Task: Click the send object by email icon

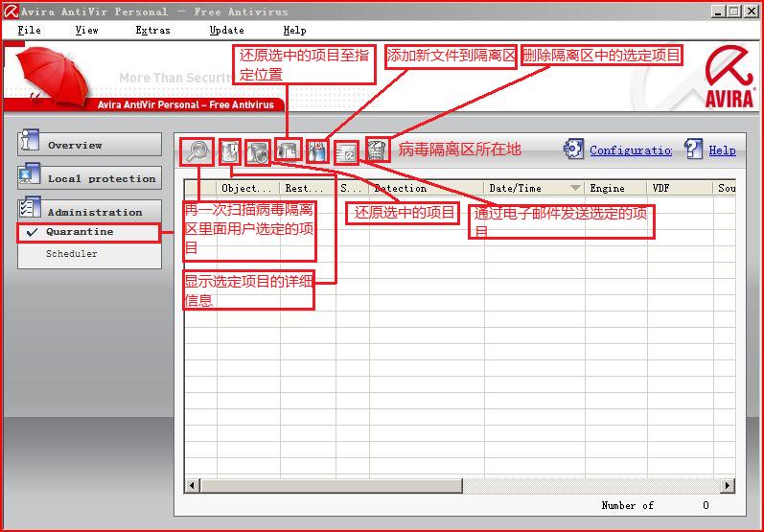Action: click(x=346, y=153)
